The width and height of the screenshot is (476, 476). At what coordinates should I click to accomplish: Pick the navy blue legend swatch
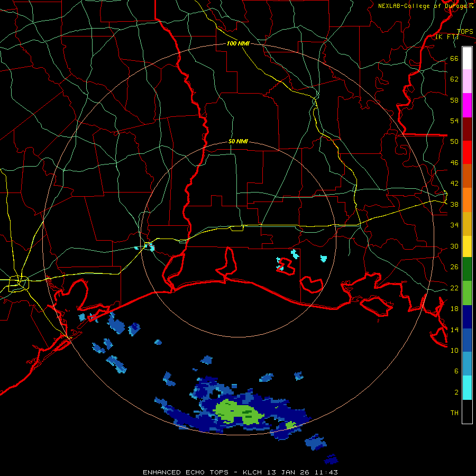pyautogui.click(x=467, y=317)
